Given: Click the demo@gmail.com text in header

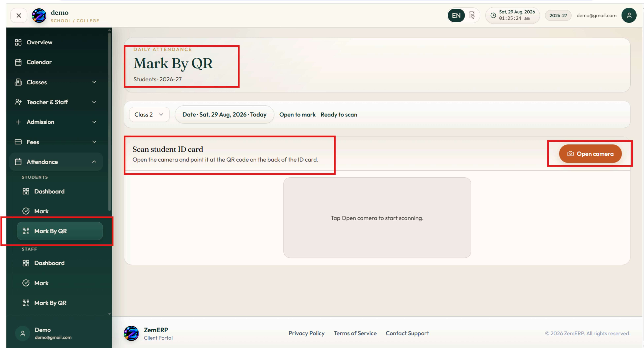Looking at the screenshot, I should pyautogui.click(x=596, y=16).
